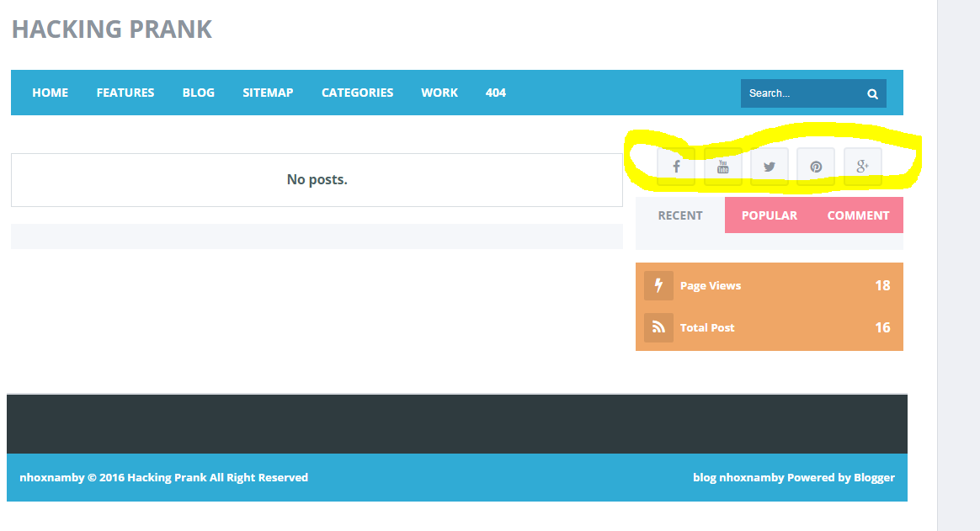
Task: Click the Page Views lightning icon
Action: (x=658, y=286)
